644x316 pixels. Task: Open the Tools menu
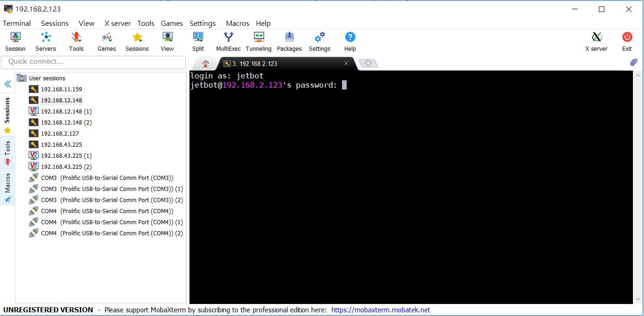[x=146, y=24]
